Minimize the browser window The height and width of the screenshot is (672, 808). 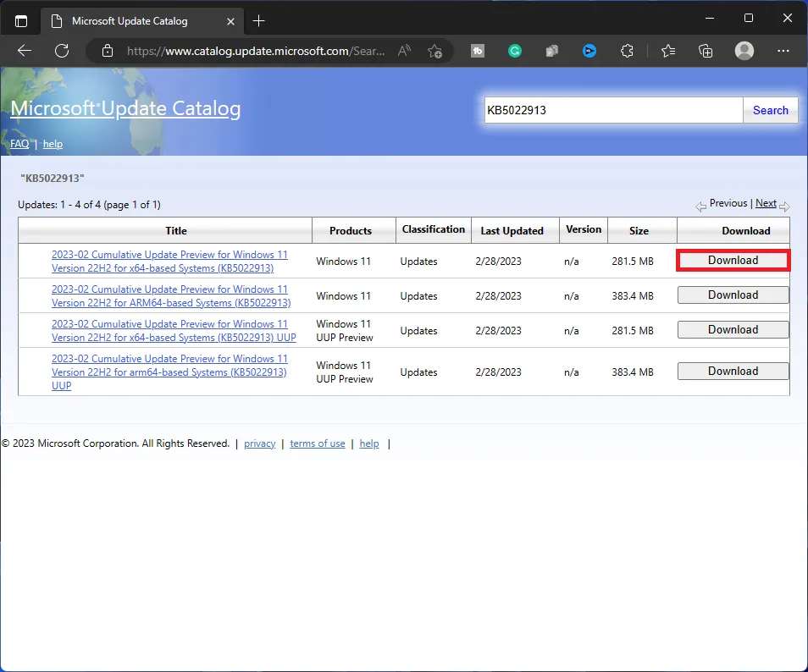point(710,18)
